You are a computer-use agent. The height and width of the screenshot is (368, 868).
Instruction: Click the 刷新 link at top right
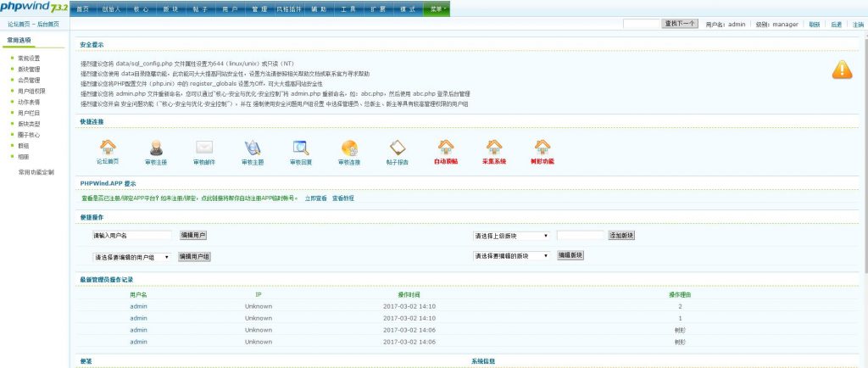(815, 25)
